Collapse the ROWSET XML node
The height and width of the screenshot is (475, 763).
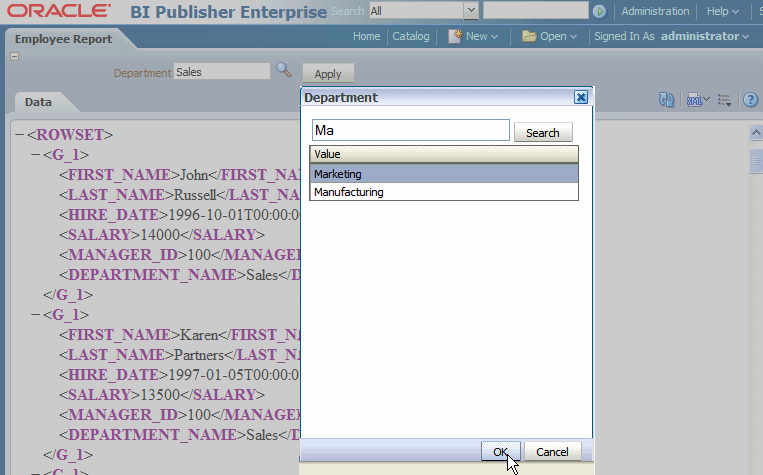click(x=19, y=134)
